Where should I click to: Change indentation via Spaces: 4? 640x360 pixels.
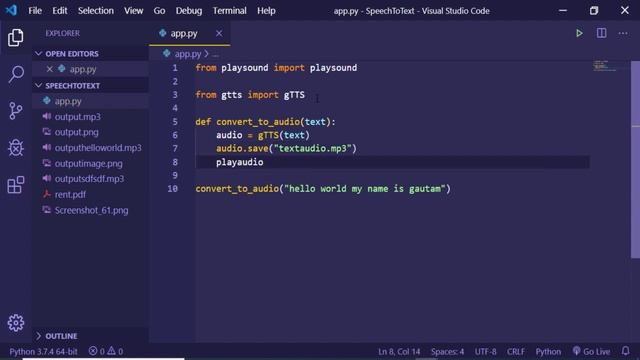(x=447, y=351)
